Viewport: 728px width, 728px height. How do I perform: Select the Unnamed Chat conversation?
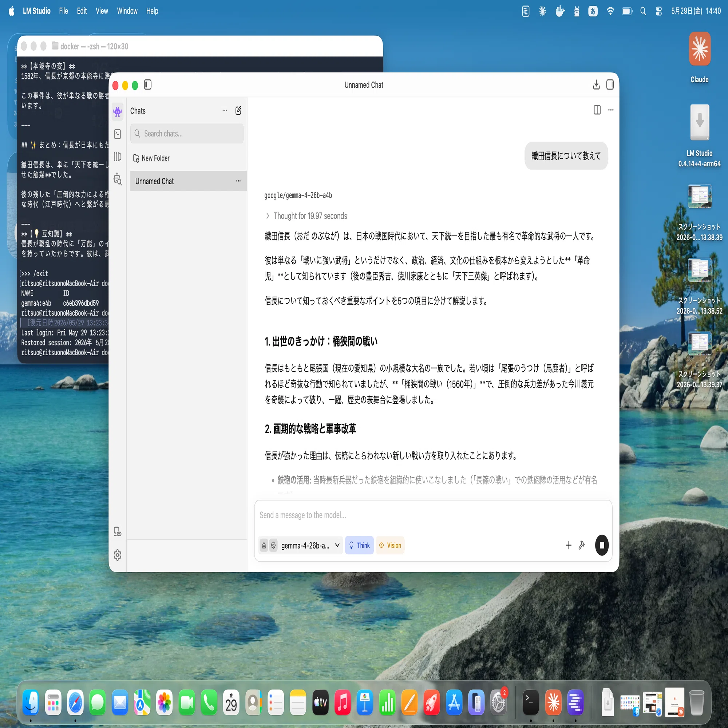[x=189, y=181]
